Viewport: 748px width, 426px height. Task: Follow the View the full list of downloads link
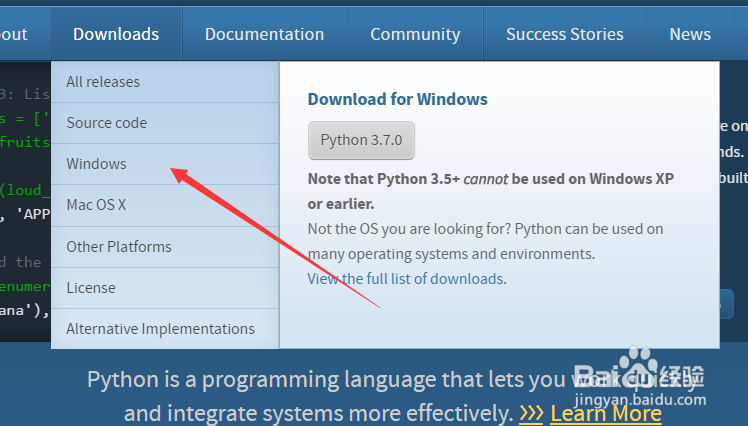coord(405,278)
